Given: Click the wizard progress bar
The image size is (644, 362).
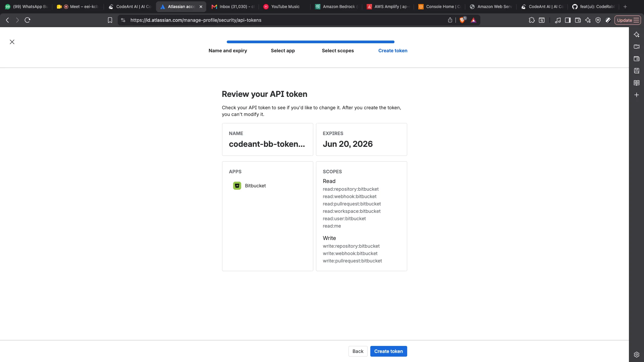Looking at the screenshot, I should (x=311, y=42).
